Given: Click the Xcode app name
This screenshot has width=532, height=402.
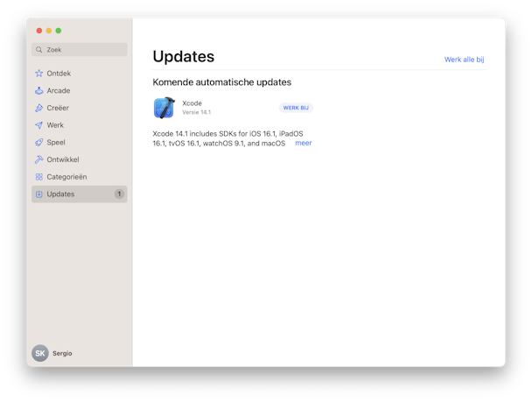Looking at the screenshot, I should [x=192, y=103].
